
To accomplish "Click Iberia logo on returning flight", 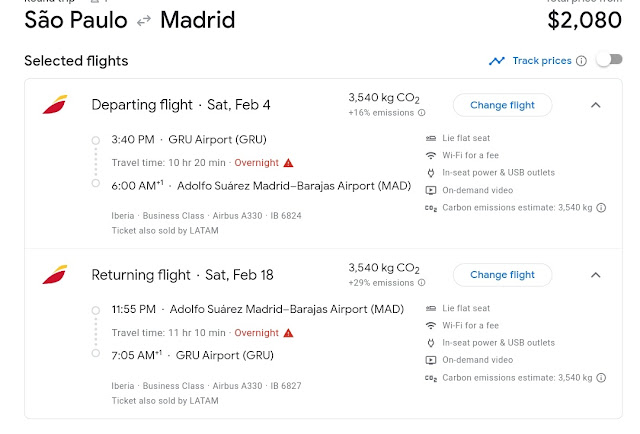I will point(54,275).
